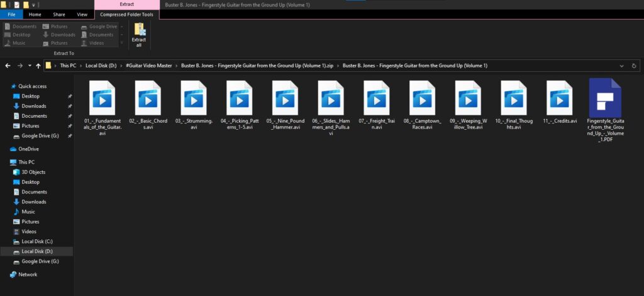The height and width of the screenshot is (296, 644).
Task: Navigate up one folder level
Action: coord(38,65)
